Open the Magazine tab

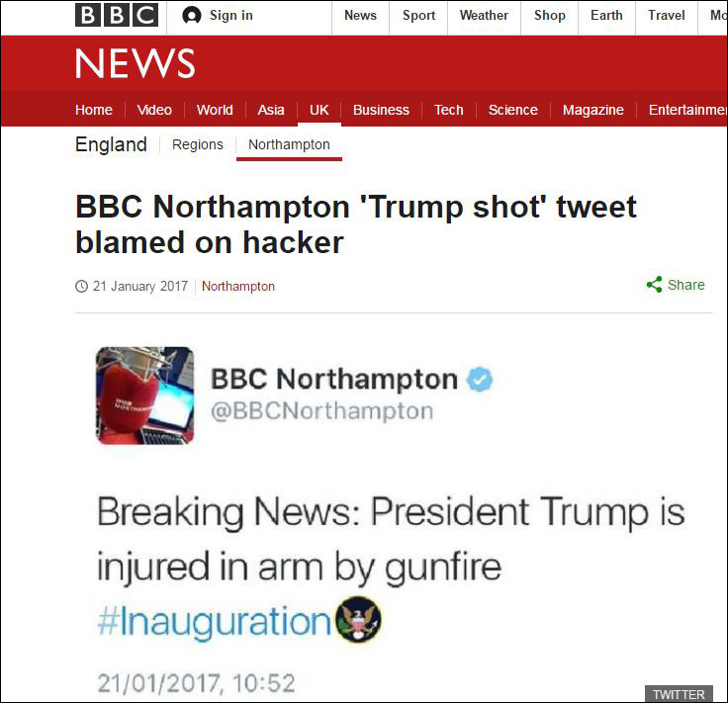coord(592,110)
